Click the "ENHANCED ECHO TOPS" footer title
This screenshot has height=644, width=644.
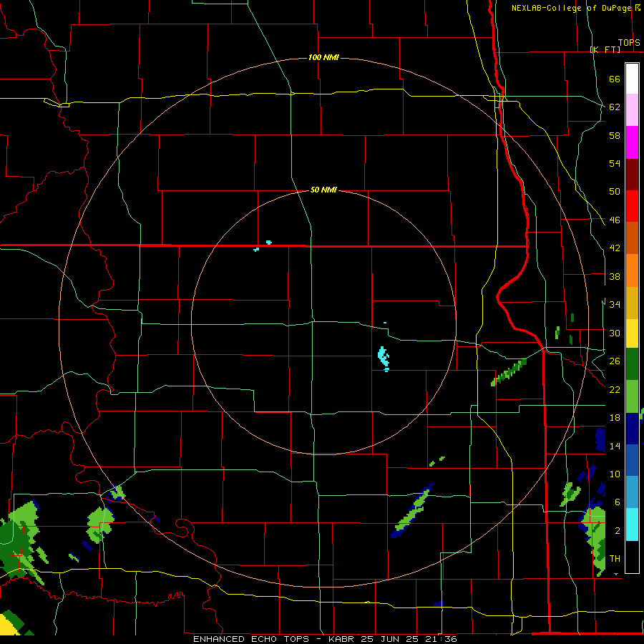(251, 639)
